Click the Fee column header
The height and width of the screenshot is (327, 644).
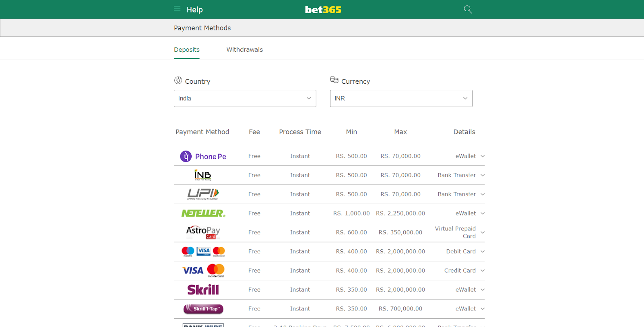254,132
